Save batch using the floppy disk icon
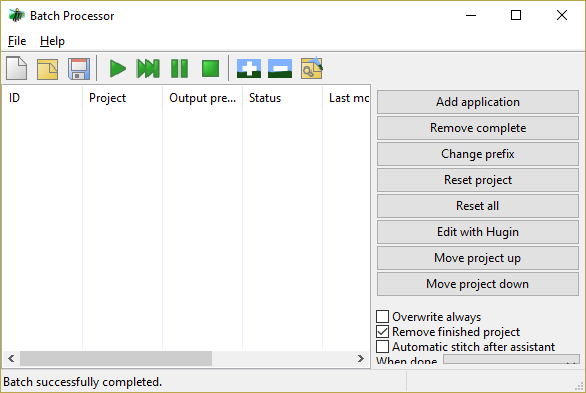 click(78, 68)
